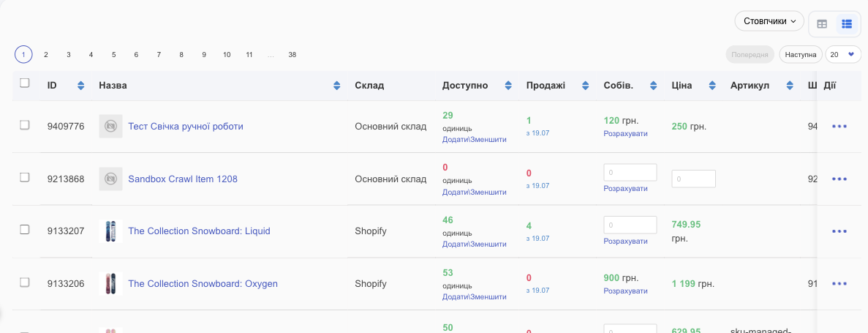The image size is (868, 333).
Task: Sort by Артикул column arrows
Action: pyautogui.click(x=790, y=86)
